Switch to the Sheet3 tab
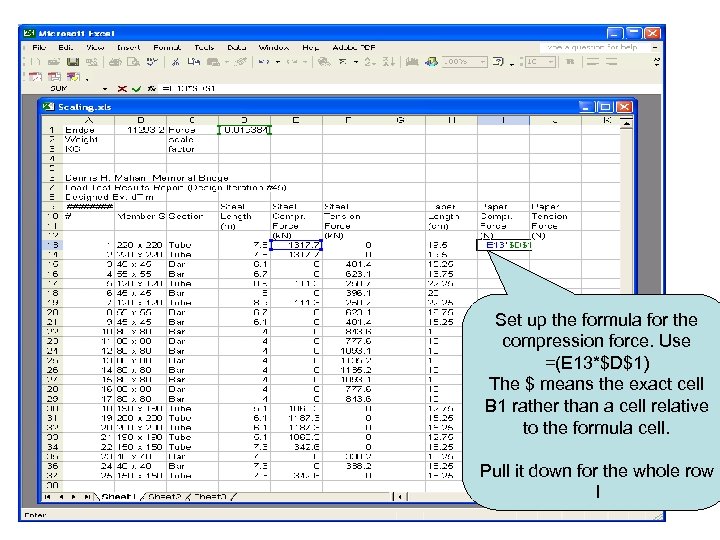Image resolution: width=720 pixels, height=540 pixels. tap(210, 496)
